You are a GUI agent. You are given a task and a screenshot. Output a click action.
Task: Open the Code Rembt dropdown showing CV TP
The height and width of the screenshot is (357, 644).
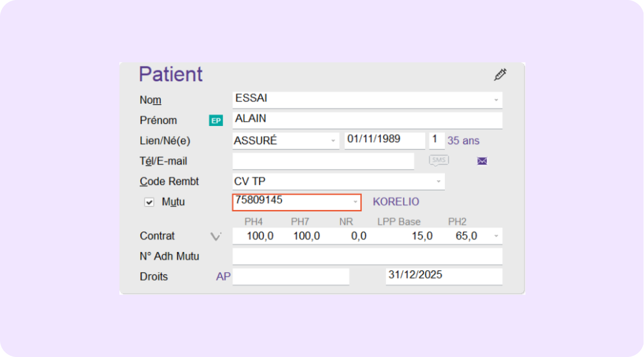[x=438, y=181]
